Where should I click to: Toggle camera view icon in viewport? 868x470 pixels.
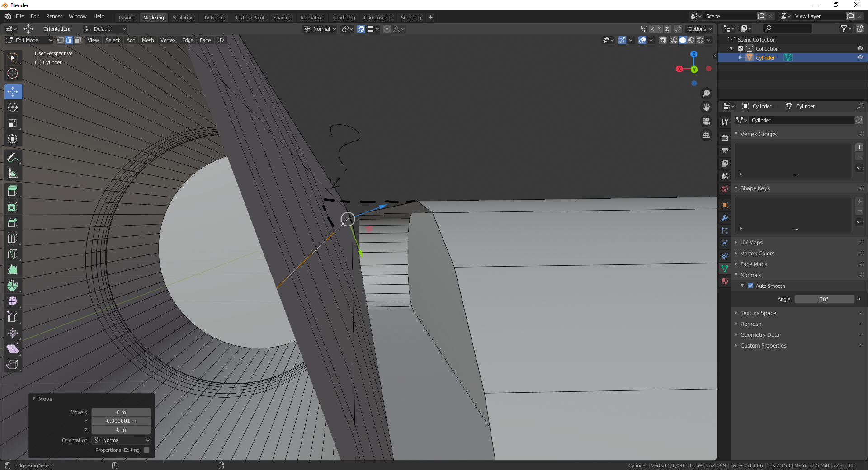click(706, 121)
